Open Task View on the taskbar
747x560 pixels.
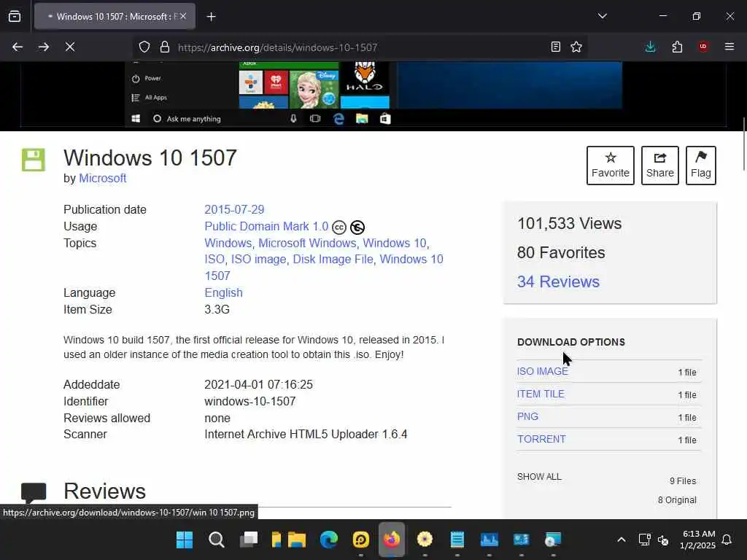249,540
